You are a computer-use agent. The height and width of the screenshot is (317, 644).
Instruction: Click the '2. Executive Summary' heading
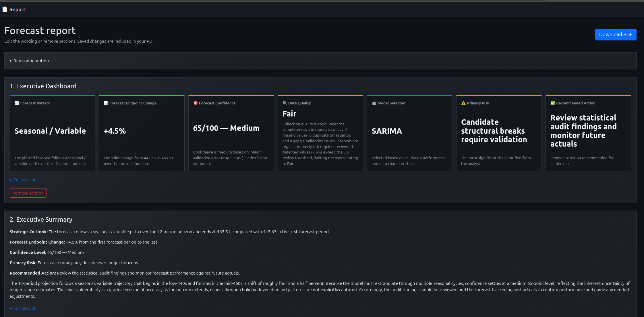(41, 219)
